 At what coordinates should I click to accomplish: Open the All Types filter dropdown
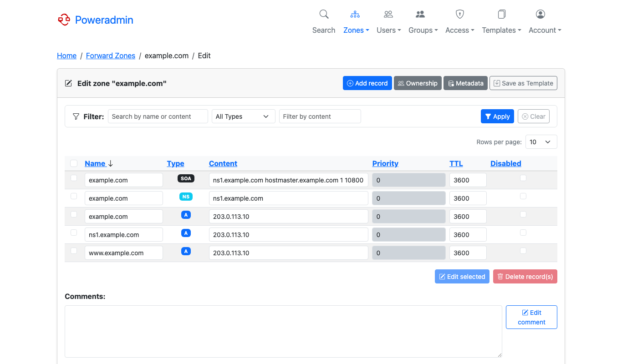pyautogui.click(x=244, y=116)
